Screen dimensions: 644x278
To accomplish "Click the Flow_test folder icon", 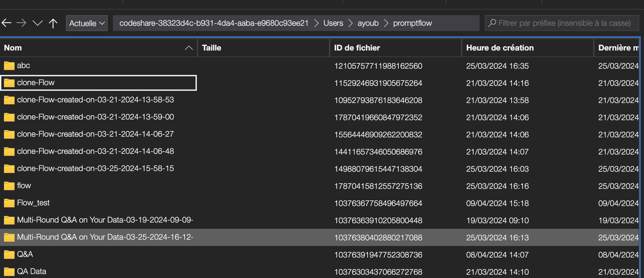I will point(9,203).
